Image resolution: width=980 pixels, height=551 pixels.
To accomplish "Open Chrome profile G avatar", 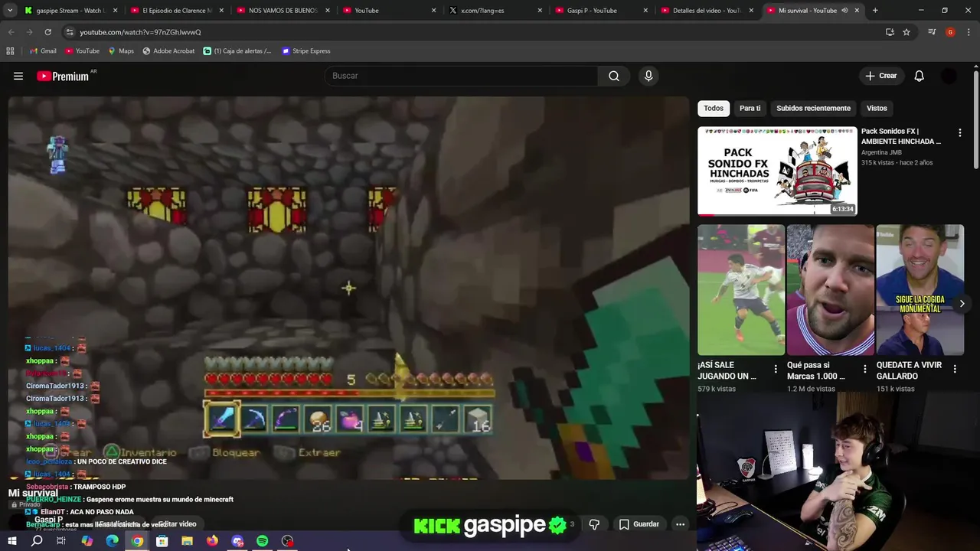I will click(x=950, y=32).
